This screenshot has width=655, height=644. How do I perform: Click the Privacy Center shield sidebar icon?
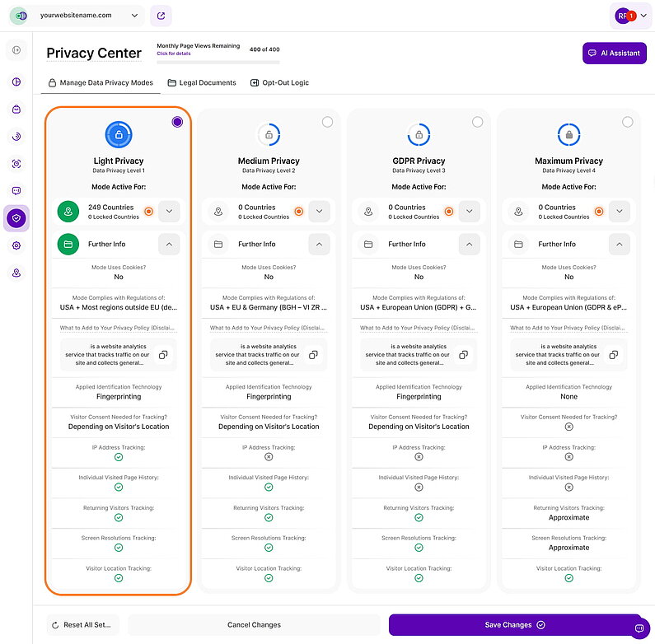16,218
